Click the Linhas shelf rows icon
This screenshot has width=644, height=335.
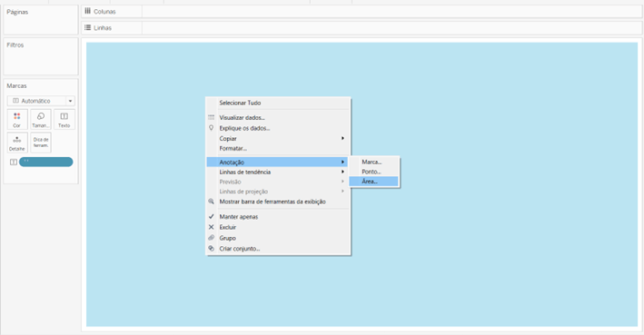87,27
